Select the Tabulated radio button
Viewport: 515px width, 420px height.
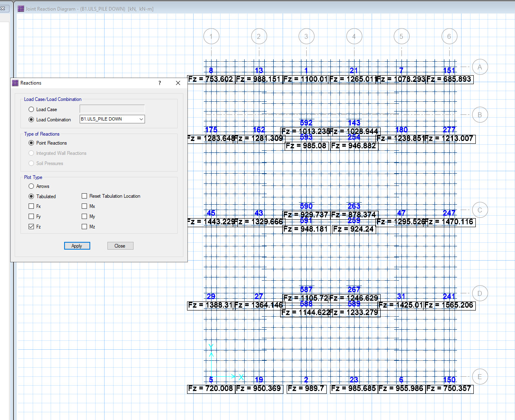(x=31, y=197)
